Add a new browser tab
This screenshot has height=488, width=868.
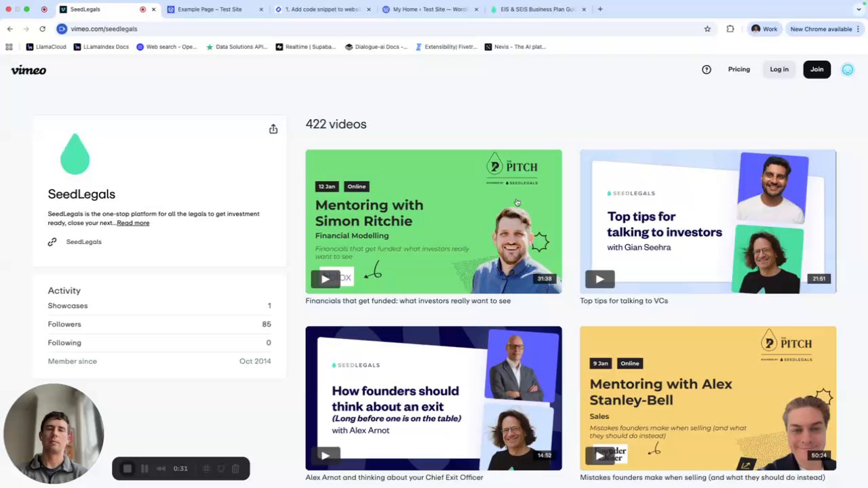click(x=600, y=9)
